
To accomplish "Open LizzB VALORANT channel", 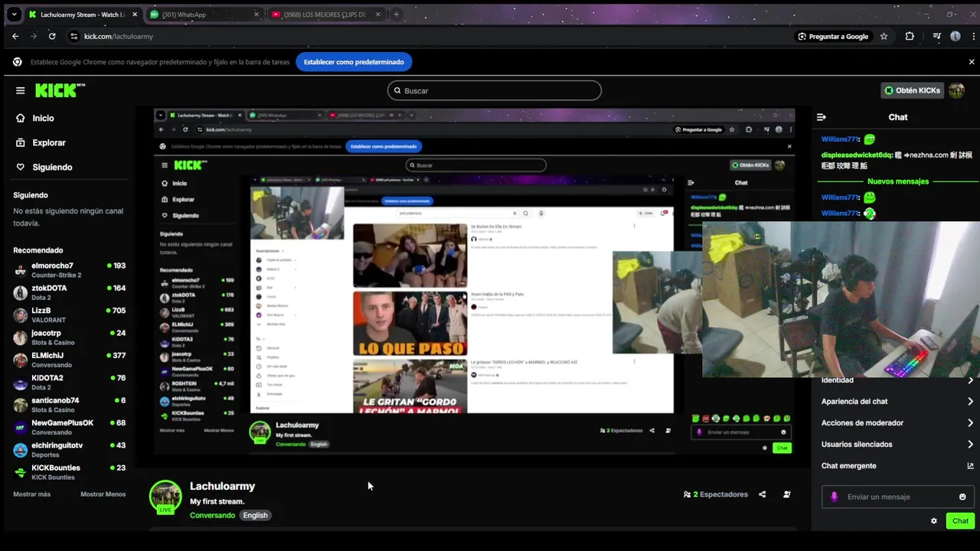I will pyautogui.click(x=69, y=315).
